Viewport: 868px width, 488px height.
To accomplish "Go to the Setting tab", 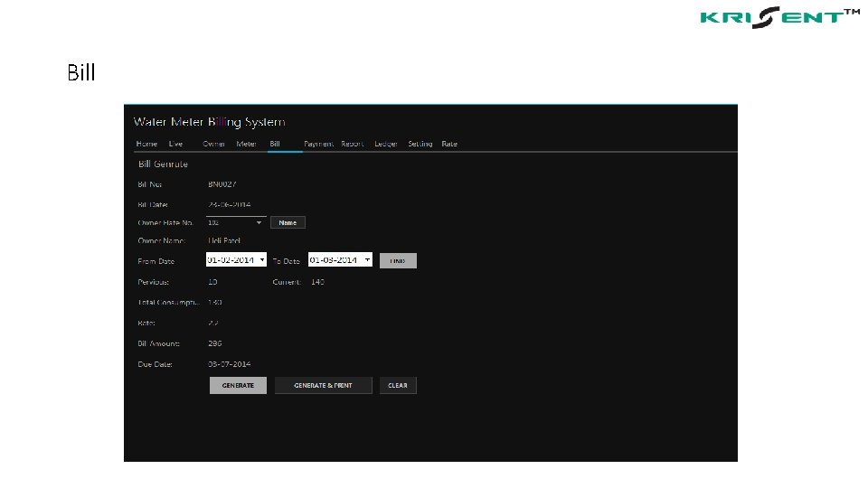I will coord(420,144).
